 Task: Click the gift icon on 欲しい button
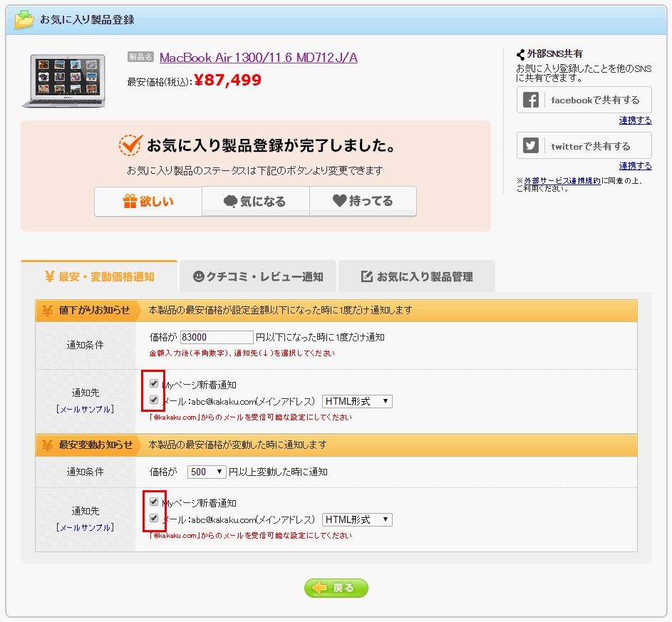130,201
